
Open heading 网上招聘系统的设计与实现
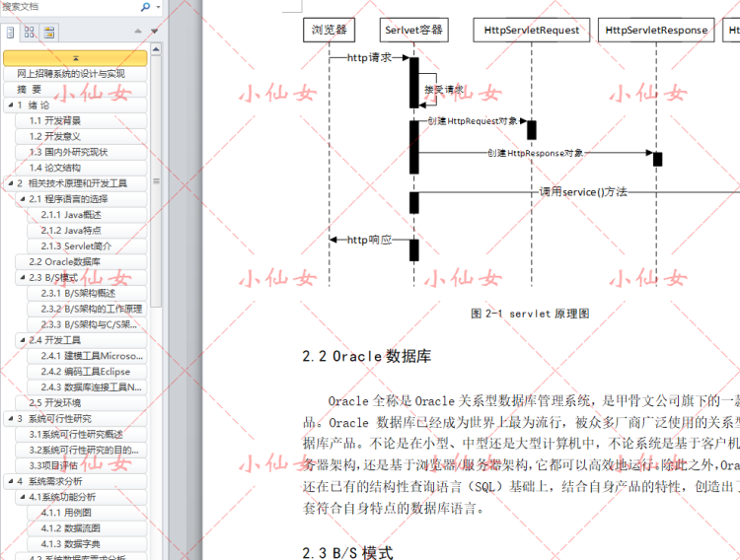tap(75, 74)
